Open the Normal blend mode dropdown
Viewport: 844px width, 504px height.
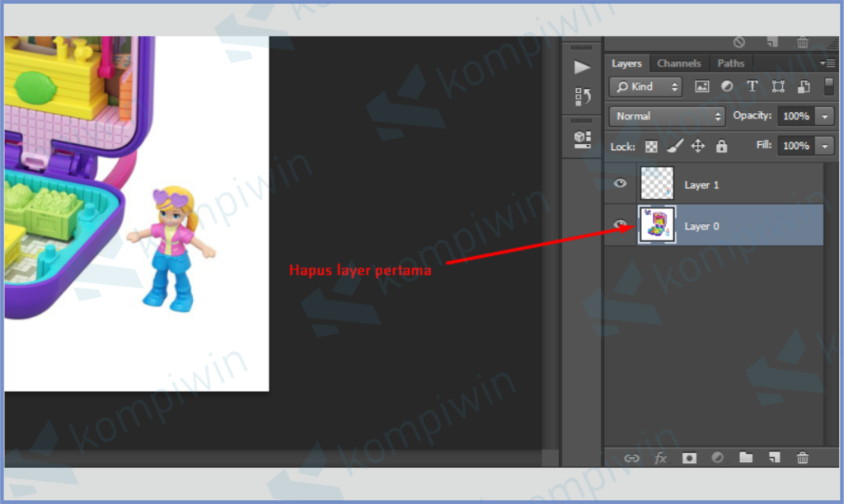click(667, 116)
